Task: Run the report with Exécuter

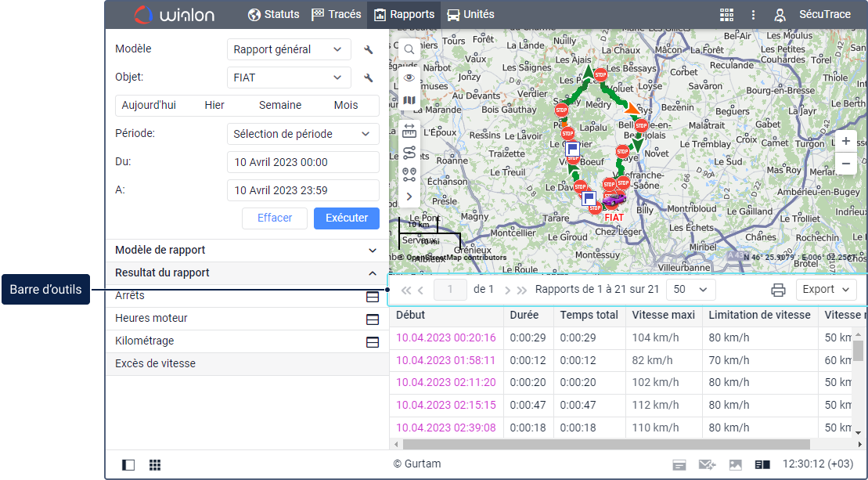Action: (x=347, y=218)
